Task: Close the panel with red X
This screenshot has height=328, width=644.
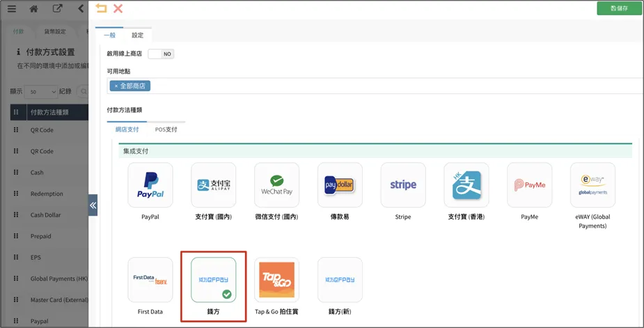Action: click(x=118, y=8)
